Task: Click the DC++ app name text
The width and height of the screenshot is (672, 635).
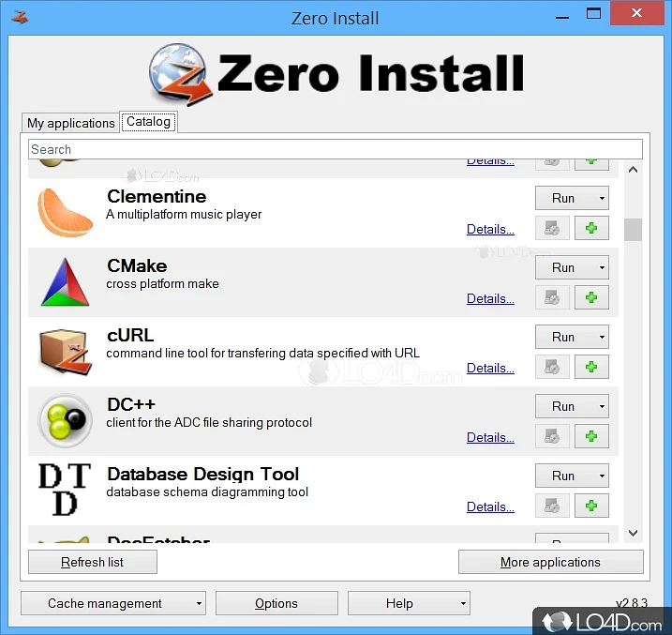Action: click(x=131, y=405)
